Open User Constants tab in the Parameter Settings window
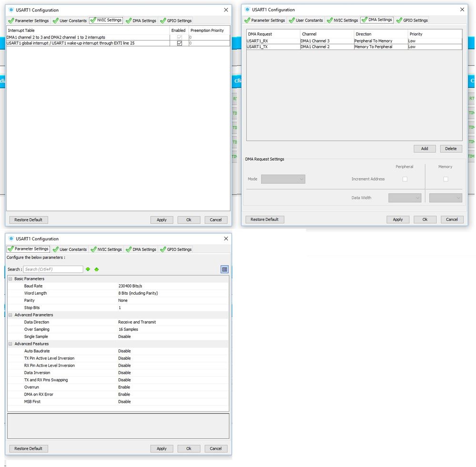The width and height of the screenshot is (476, 467). tap(70, 249)
